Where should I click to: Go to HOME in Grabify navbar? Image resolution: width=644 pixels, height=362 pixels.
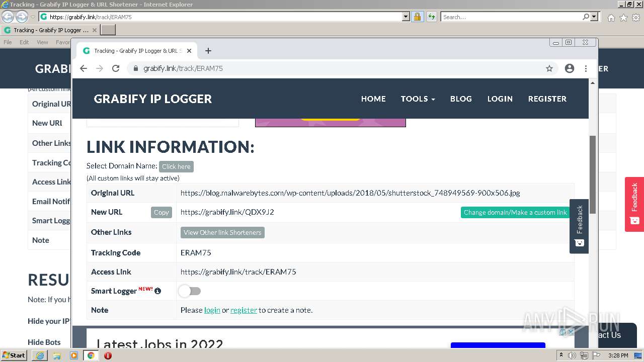click(373, 99)
